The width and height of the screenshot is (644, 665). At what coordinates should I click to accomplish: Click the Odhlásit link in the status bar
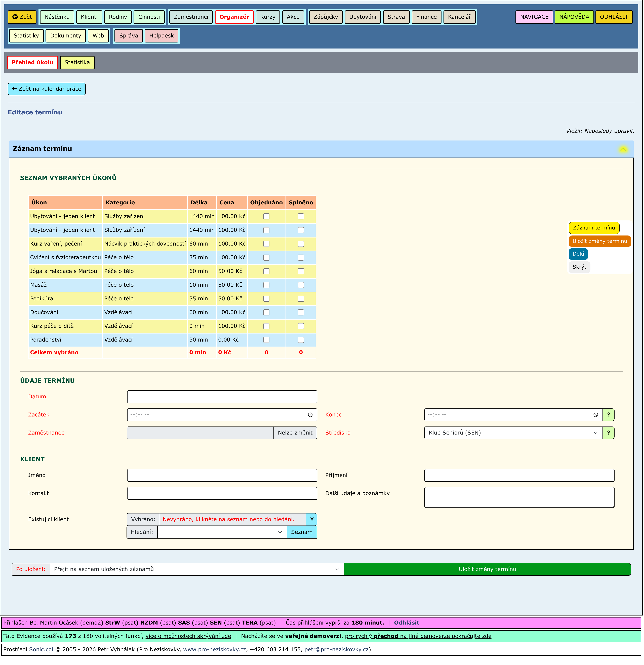click(406, 623)
